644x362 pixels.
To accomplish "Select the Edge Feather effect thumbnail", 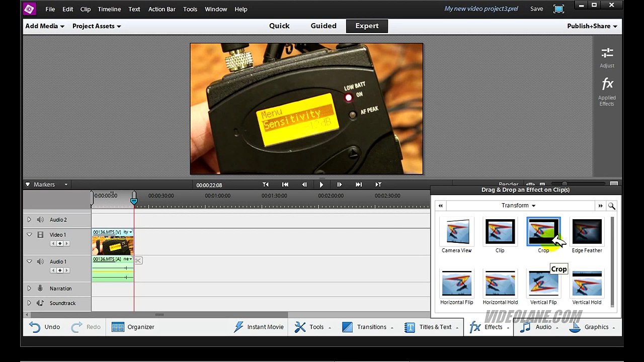I will 587,232.
